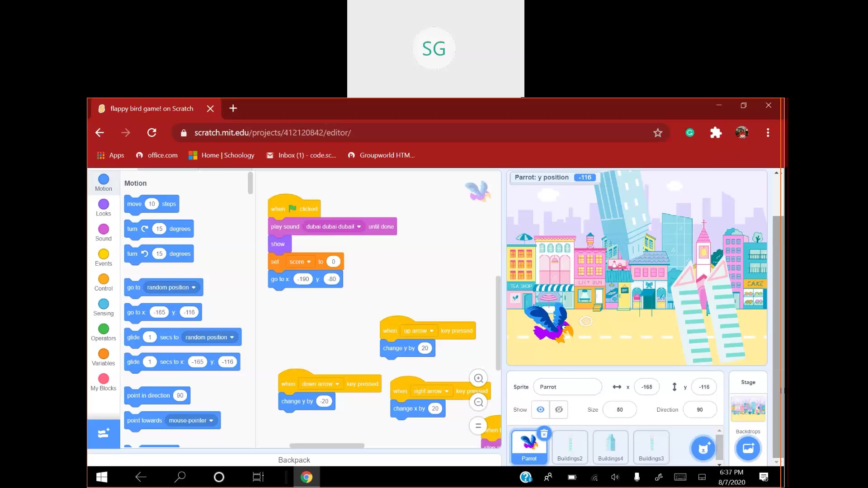This screenshot has height=488, width=868.
Task: Select the Control block category
Action: click(104, 282)
